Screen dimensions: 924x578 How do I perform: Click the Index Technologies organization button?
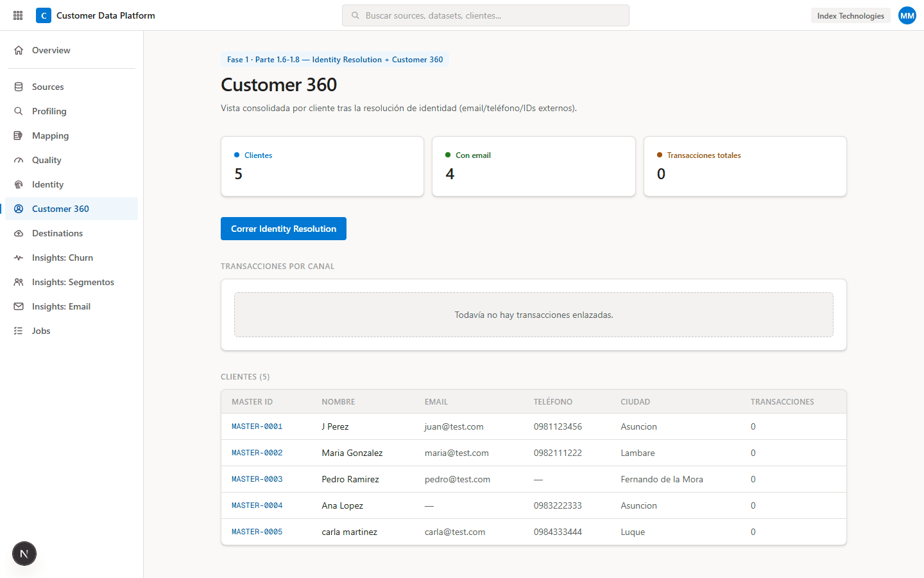point(850,15)
